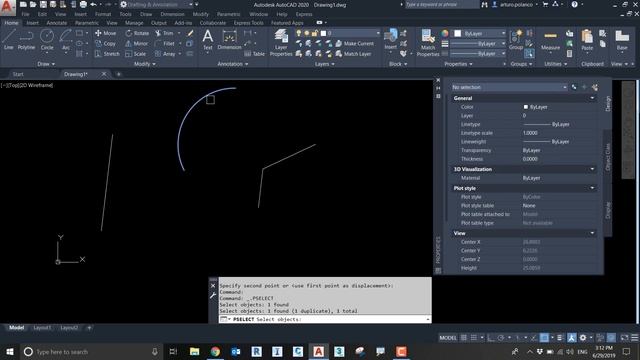Image resolution: width=640 pixels, height=360 pixels.
Task: Click the Make Current layer button
Action: pyautogui.click(x=354, y=43)
